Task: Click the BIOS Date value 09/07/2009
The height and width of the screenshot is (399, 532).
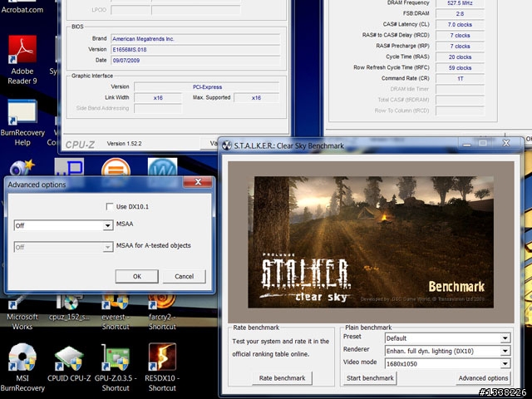Action: pos(196,61)
